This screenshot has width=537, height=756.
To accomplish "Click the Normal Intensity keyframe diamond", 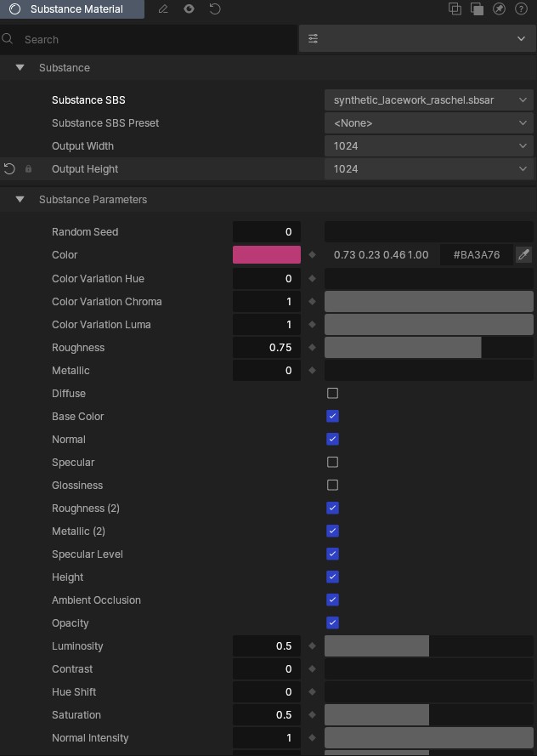I will (x=312, y=737).
